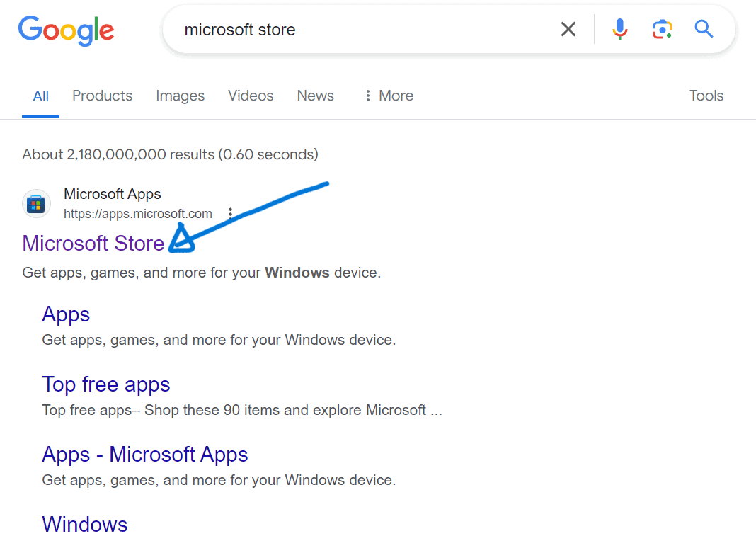
Task: Open three-dot options beside apps.microsoft.com
Action: (230, 213)
